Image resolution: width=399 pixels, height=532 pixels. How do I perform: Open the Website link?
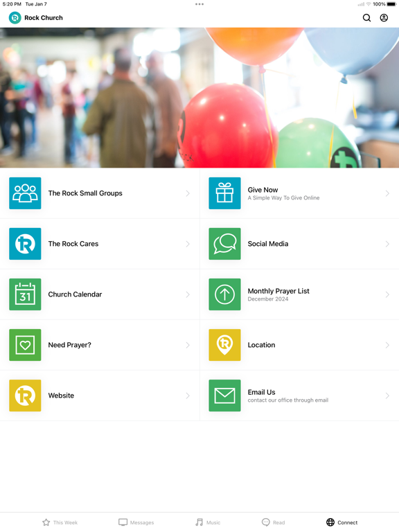coord(61,396)
